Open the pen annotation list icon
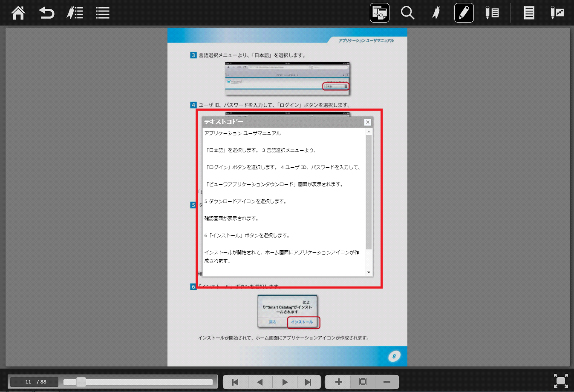Viewport: 574px width, 392px height. tap(492, 13)
